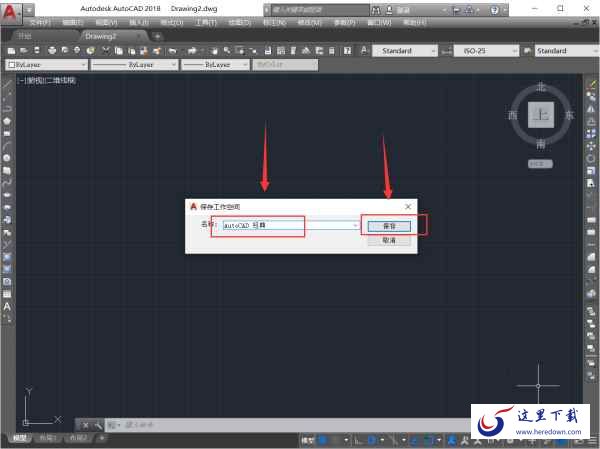
Task: Click the 取消 Cancel button in dialog
Action: 389,240
